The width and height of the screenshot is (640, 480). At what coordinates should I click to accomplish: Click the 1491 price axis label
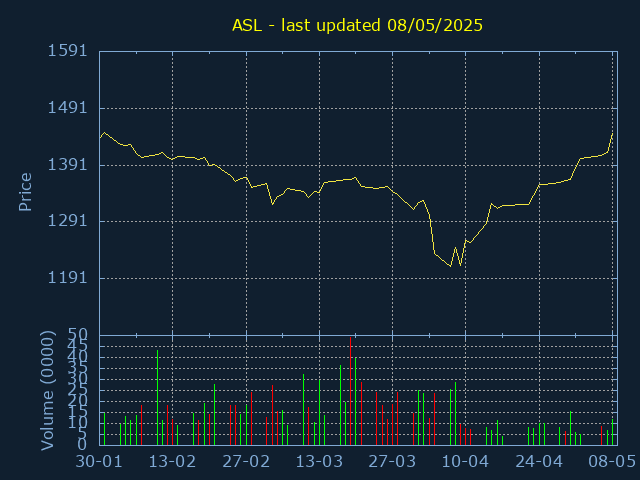click(68, 108)
